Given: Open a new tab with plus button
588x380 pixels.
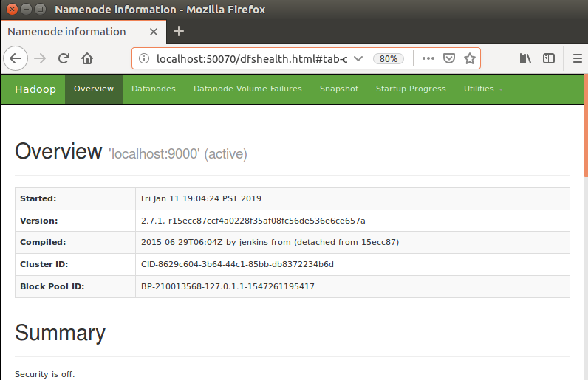Looking at the screenshot, I should (x=179, y=32).
